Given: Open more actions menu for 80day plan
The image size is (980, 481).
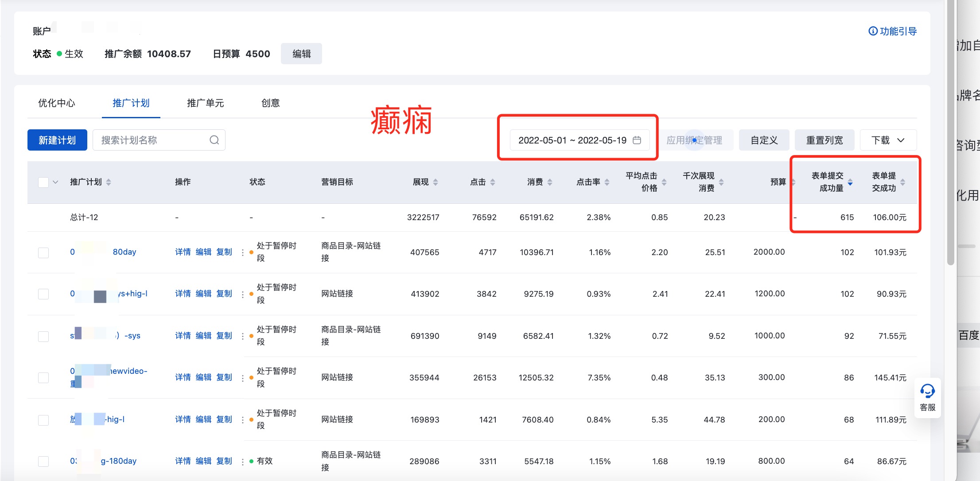Looking at the screenshot, I should 242,252.
